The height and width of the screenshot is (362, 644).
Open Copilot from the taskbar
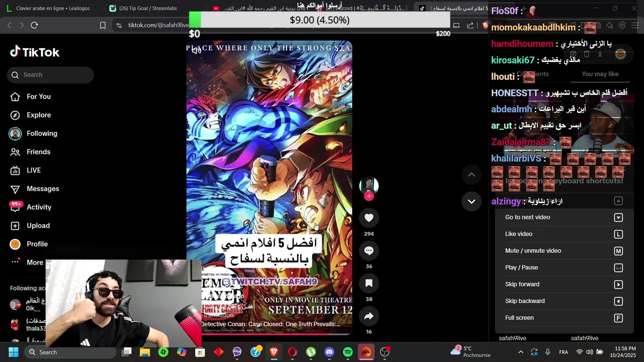[x=182, y=352]
